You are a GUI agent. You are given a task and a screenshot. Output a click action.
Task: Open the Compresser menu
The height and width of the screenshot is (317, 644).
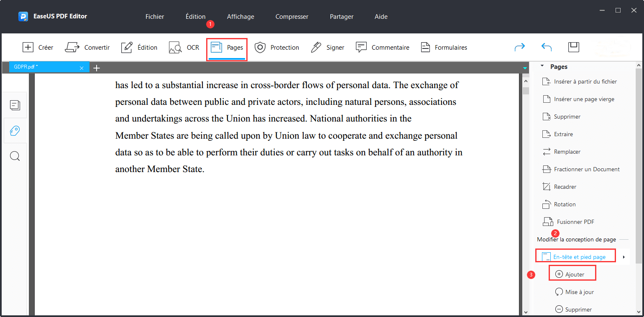[x=292, y=17]
